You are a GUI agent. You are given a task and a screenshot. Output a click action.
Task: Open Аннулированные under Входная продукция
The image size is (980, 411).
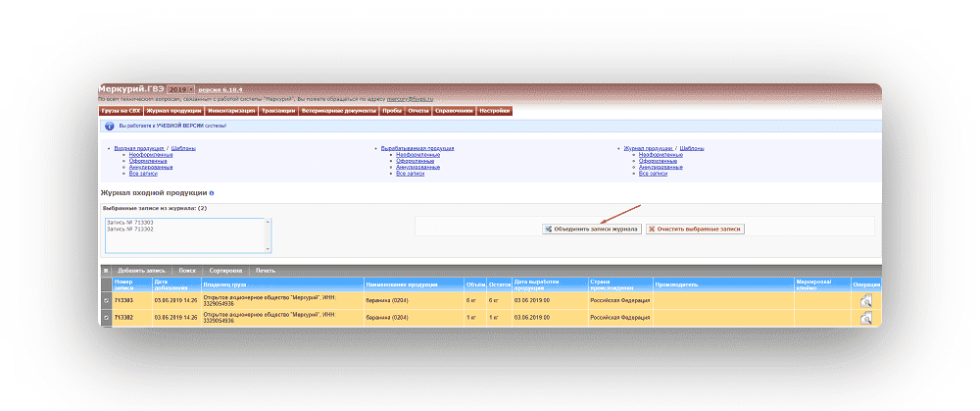[151, 167]
